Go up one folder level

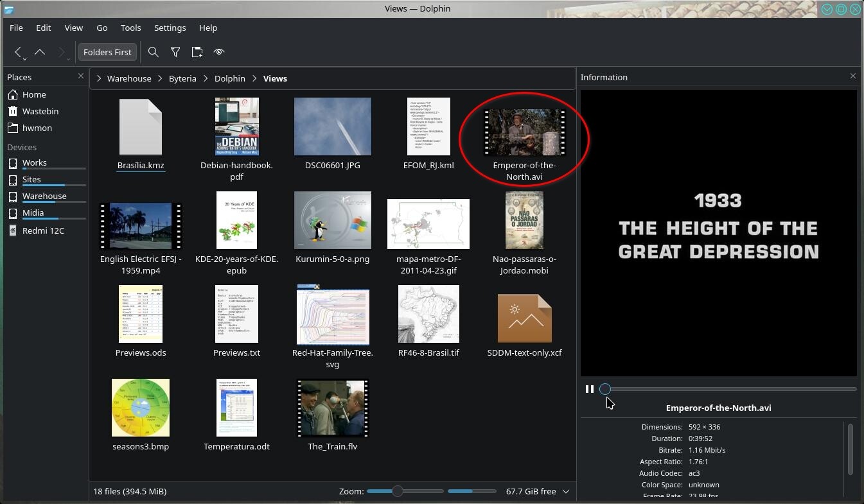pos(40,52)
